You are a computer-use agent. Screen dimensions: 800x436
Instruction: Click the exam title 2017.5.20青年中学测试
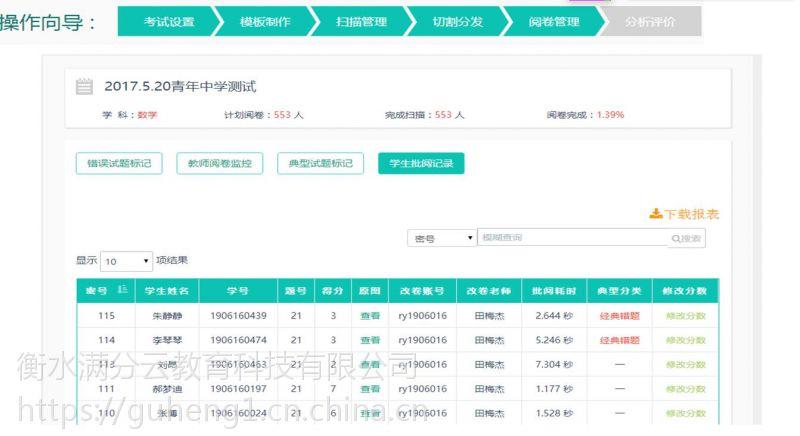180,87
